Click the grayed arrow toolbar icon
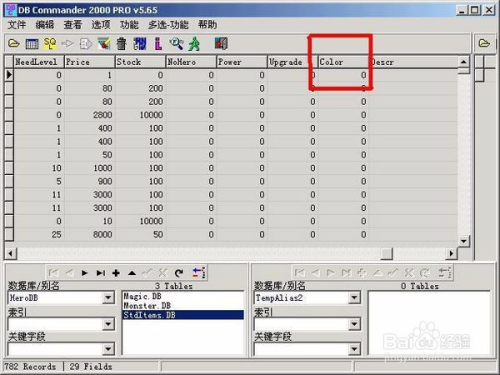Viewport: 500px width, 375px height. pyautogui.click(x=68, y=44)
